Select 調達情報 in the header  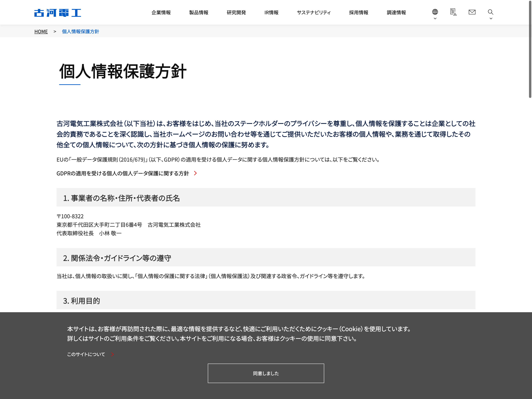(396, 12)
